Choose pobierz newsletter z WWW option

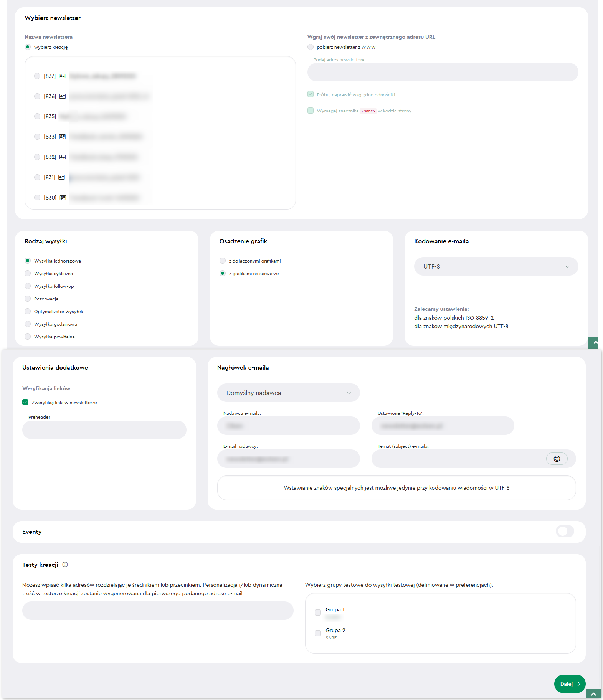[311, 47]
